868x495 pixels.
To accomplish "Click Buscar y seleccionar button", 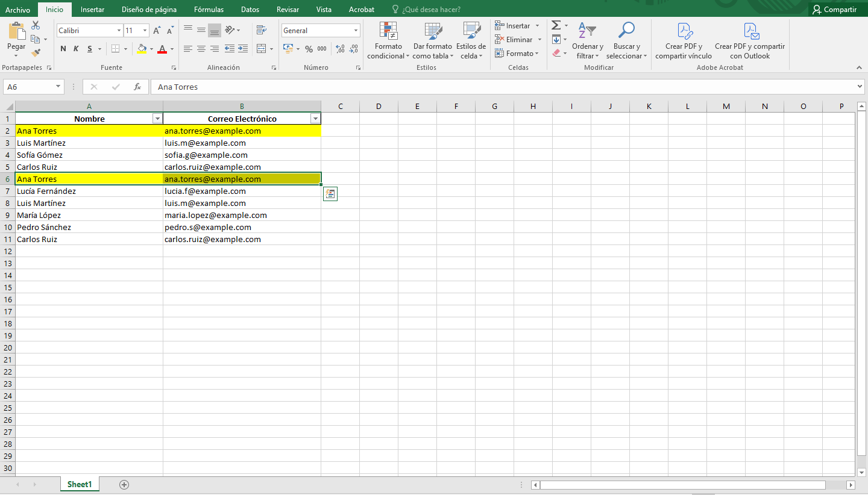I will pyautogui.click(x=627, y=41).
